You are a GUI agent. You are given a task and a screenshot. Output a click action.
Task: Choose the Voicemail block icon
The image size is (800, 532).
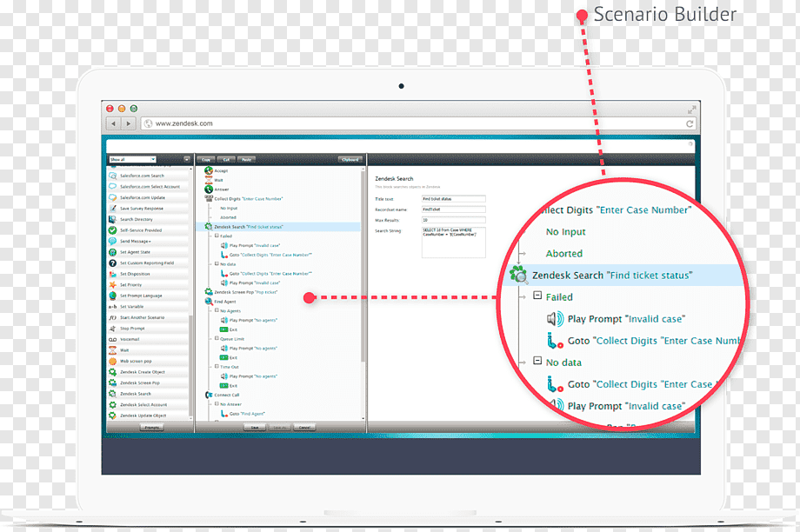pos(112,339)
